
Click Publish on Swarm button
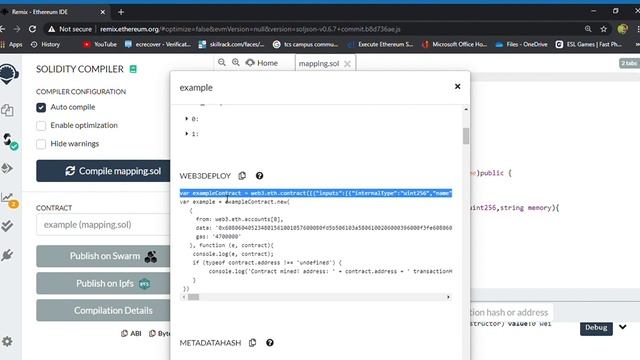click(103, 256)
